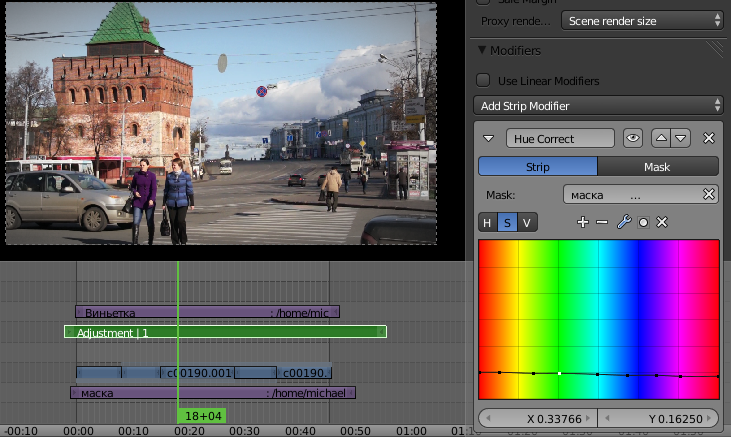Select the c00190.001 movie strip
The width and height of the screenshot is (731, 437).
tap(197, 372)
